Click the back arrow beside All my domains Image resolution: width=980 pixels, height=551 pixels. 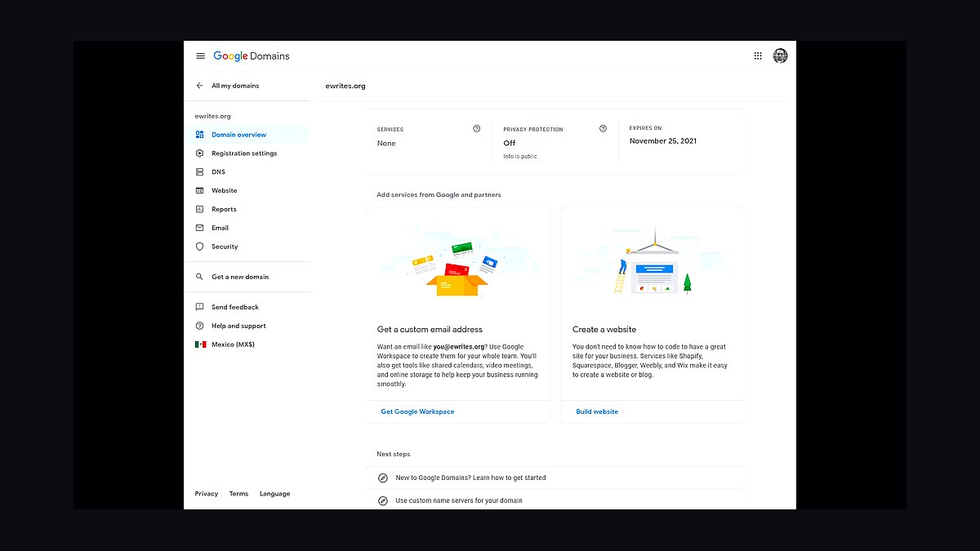[x=199, y=86]
